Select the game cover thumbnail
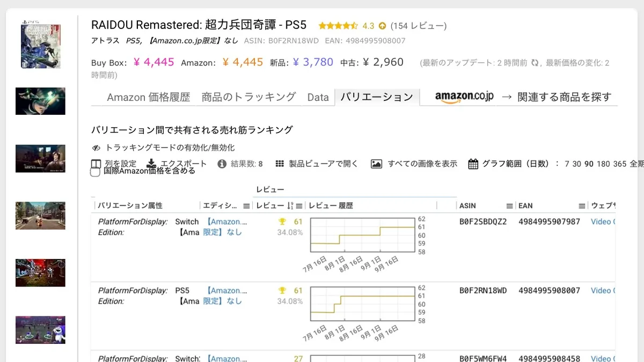 point(40,45)
